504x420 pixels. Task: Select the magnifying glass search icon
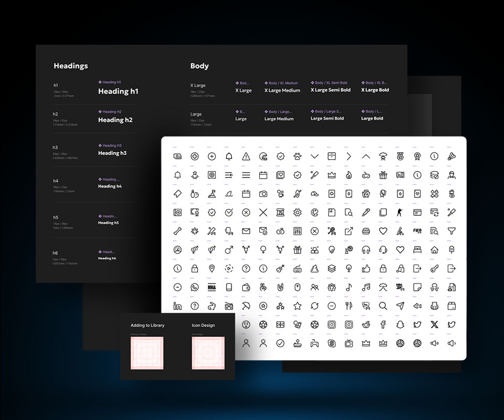383,306
